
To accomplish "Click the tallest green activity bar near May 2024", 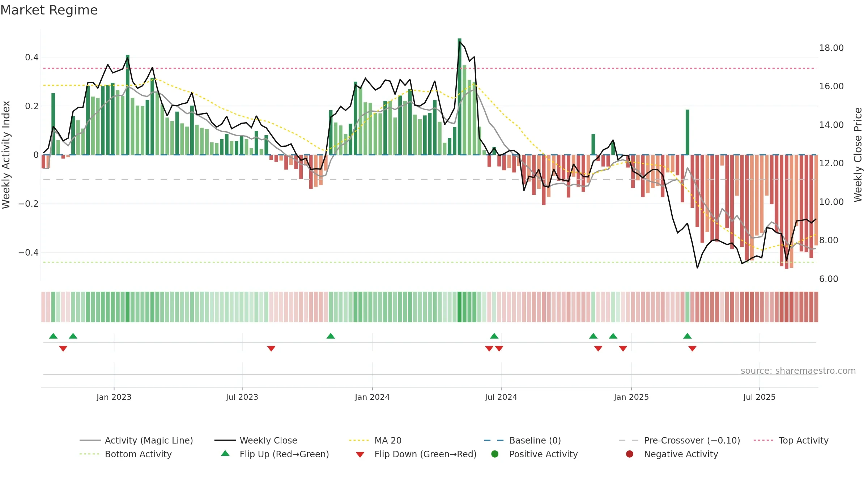I will (459, 97).
